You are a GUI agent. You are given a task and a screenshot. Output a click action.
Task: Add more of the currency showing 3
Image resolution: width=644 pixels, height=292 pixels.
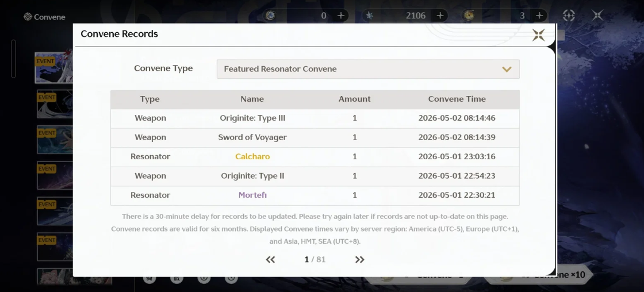[539, 16]
